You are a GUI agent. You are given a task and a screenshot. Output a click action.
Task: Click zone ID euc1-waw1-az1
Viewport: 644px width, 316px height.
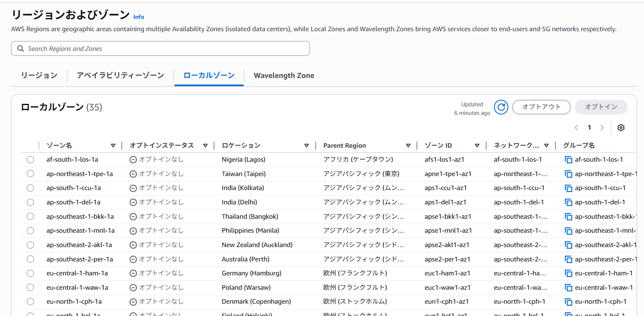(x=448, y=288)
